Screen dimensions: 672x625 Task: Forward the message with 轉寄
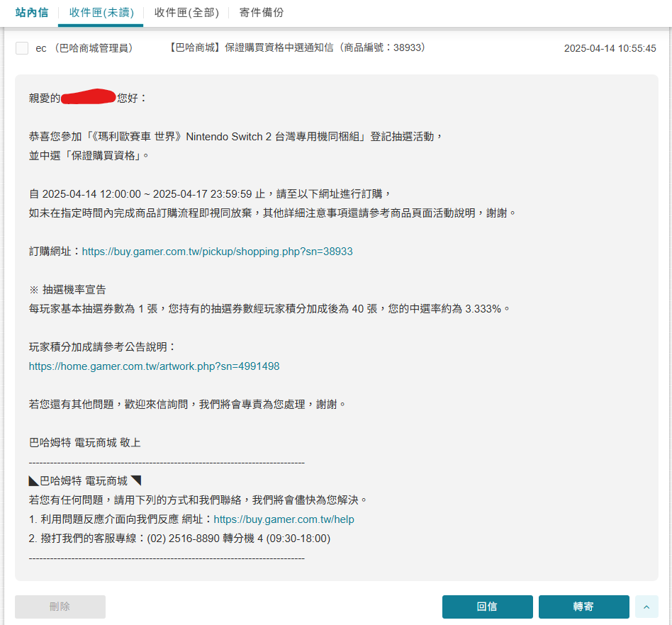click(583, 607)
